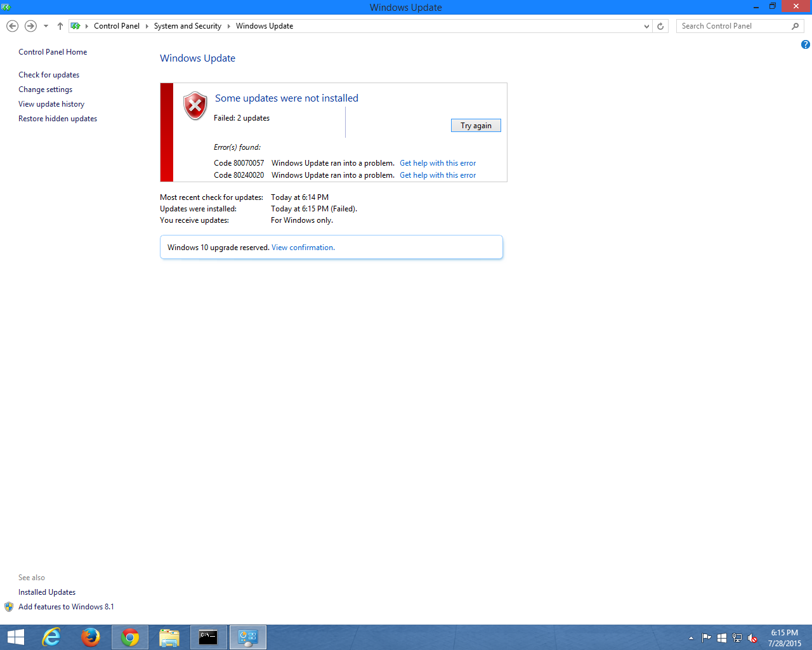Expand the chevron before Control Panel breadcrumb
Image resolution: width=812 pixels, height=650 pixels.
click(x=87, y=26)
